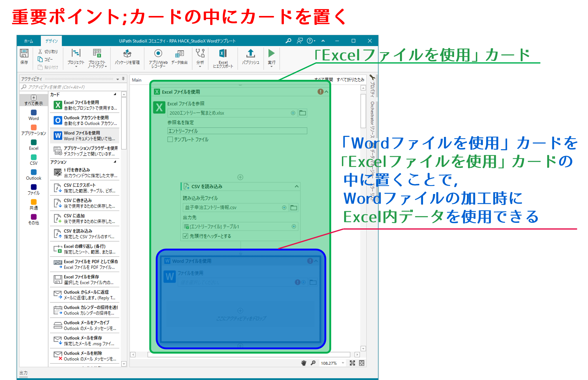Image resolution: width=588 pixels, height=380 pixels.
Task: Open Orchestrator リソース side tab
Action: pos(372,120)
